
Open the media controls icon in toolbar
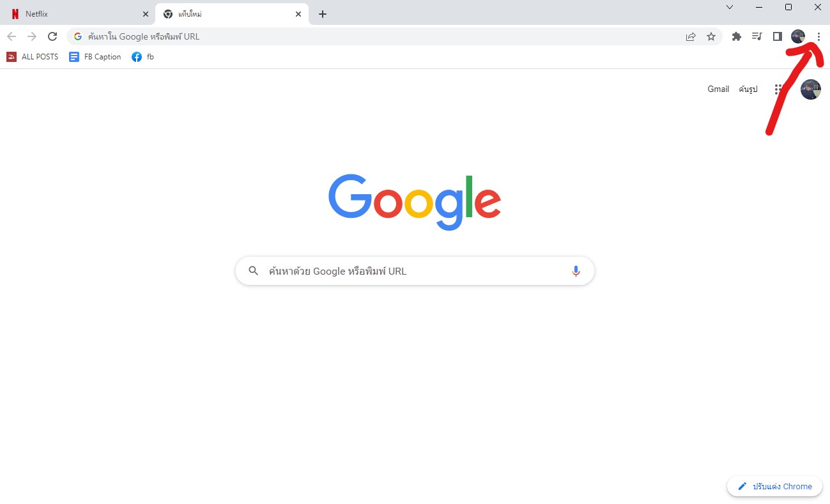pos(757,36)
